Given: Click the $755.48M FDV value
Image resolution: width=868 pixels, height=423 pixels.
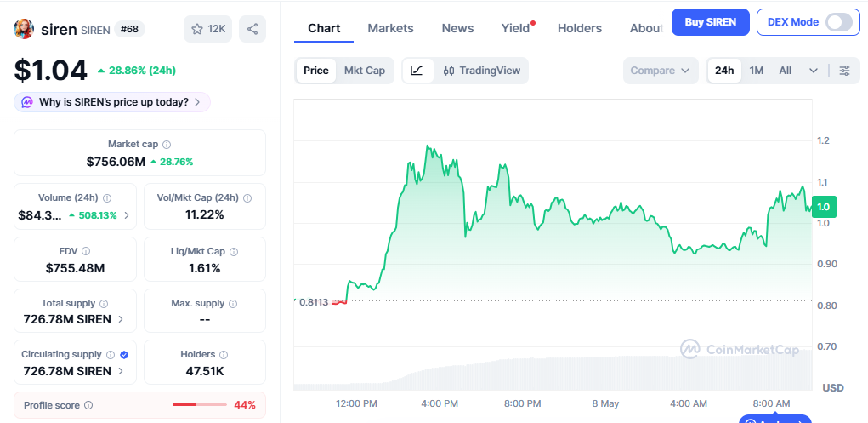Looking at the screenshot, I should coord(76,268).
